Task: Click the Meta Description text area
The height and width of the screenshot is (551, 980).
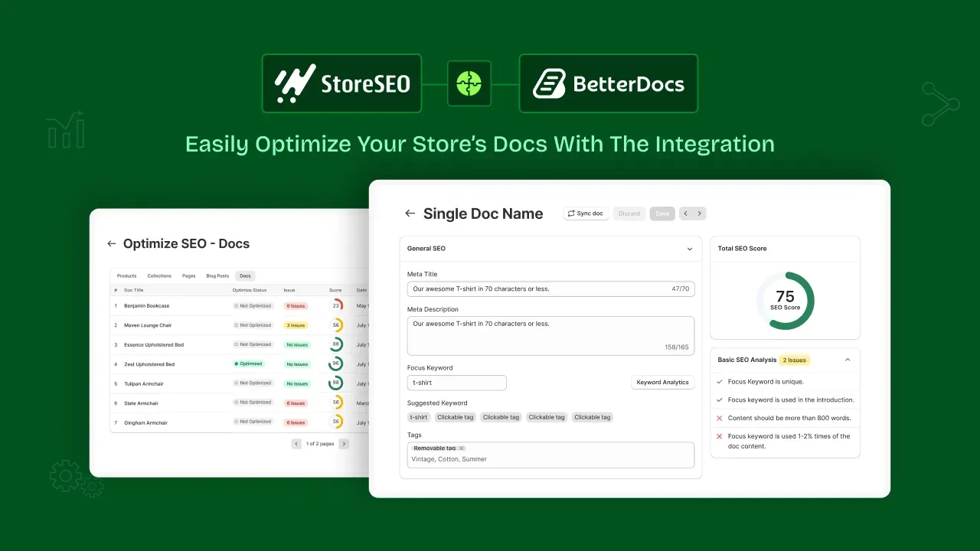Action: click(x=550, y=336)
